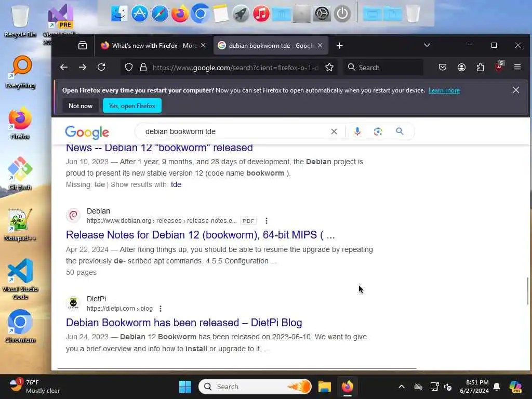Open Git Bash desktop shortcut
The image size is (532, 399).
click(x=20, y=174)
